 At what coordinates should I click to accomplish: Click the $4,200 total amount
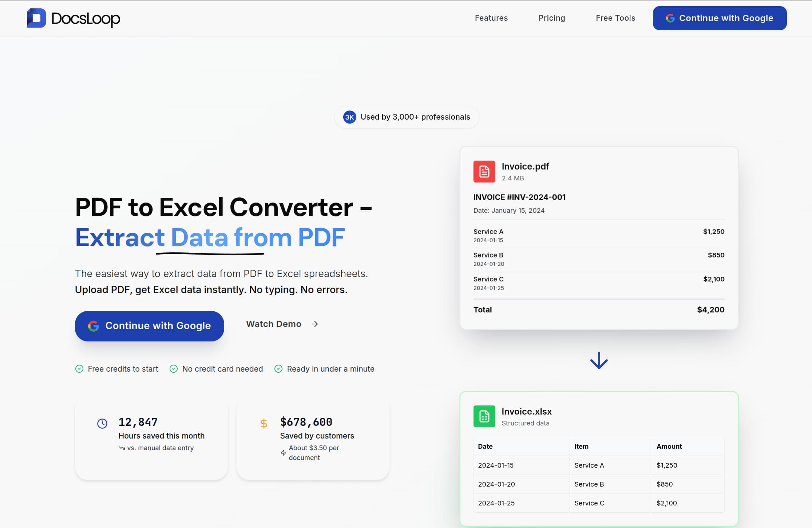(710, 310)
